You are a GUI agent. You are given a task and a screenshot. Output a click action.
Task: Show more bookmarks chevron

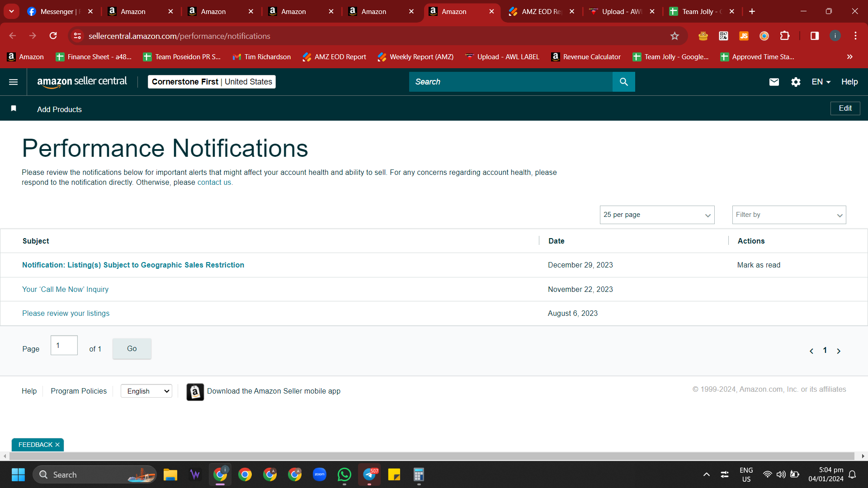[850, 56]
